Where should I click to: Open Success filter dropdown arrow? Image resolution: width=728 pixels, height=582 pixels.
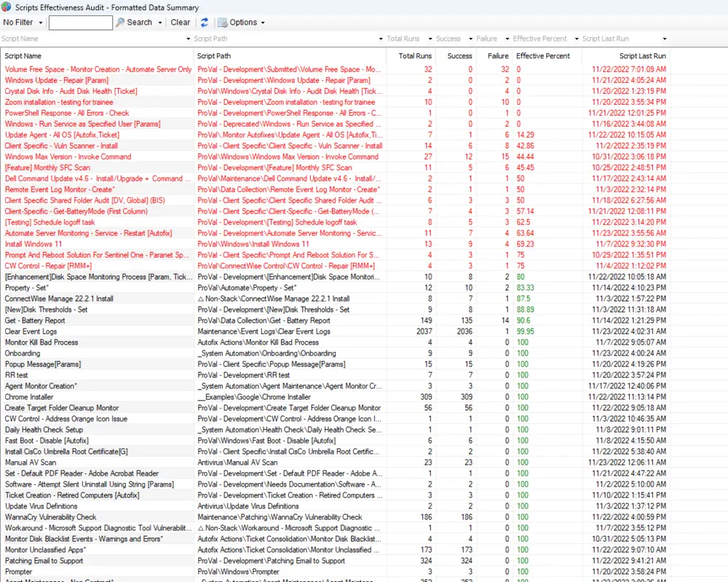471,39
